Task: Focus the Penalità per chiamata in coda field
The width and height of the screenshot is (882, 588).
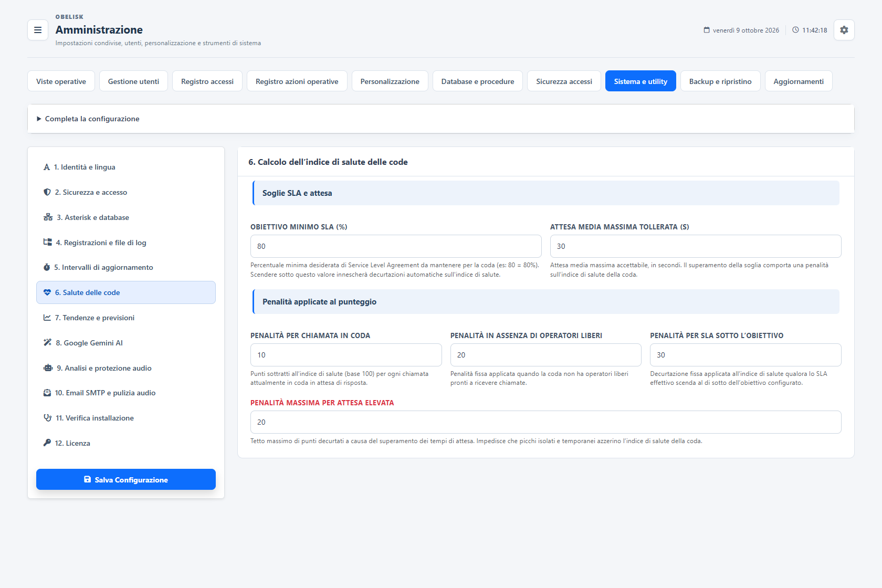Action: click(346, 355)
